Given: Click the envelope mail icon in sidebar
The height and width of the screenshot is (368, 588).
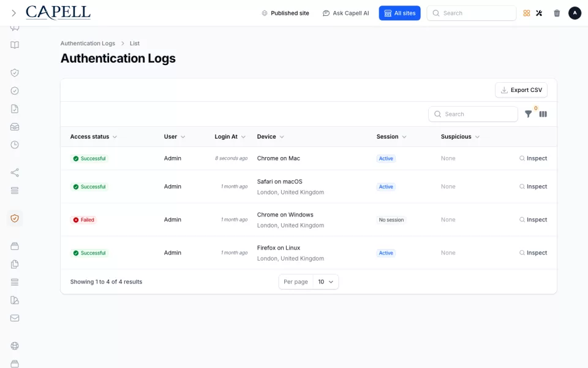Looking at the screenshot, I should [x=15, y=318].
